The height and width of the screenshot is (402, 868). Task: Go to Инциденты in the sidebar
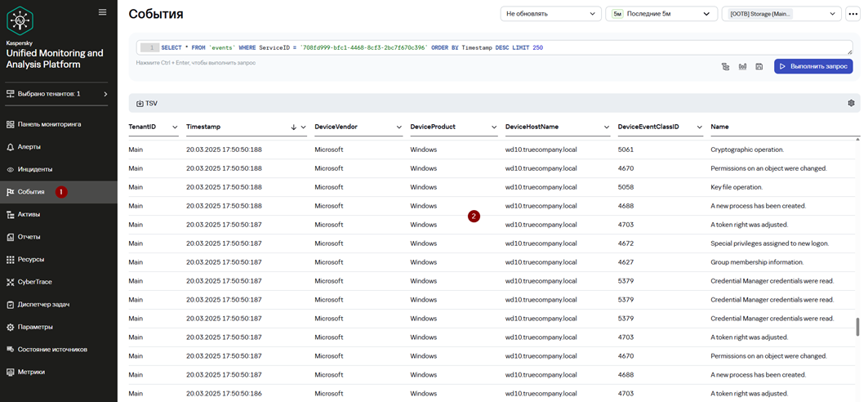[x=59, y=169]
